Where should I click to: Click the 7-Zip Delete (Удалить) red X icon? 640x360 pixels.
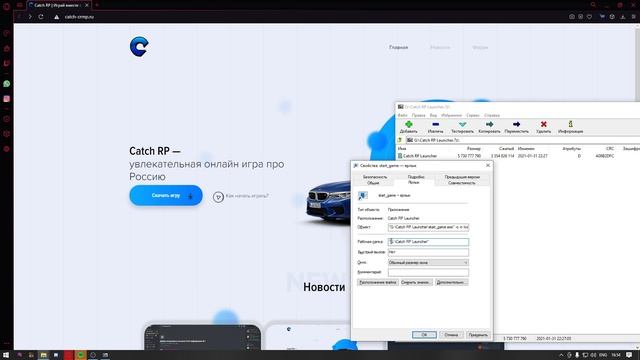coord(543,124)
